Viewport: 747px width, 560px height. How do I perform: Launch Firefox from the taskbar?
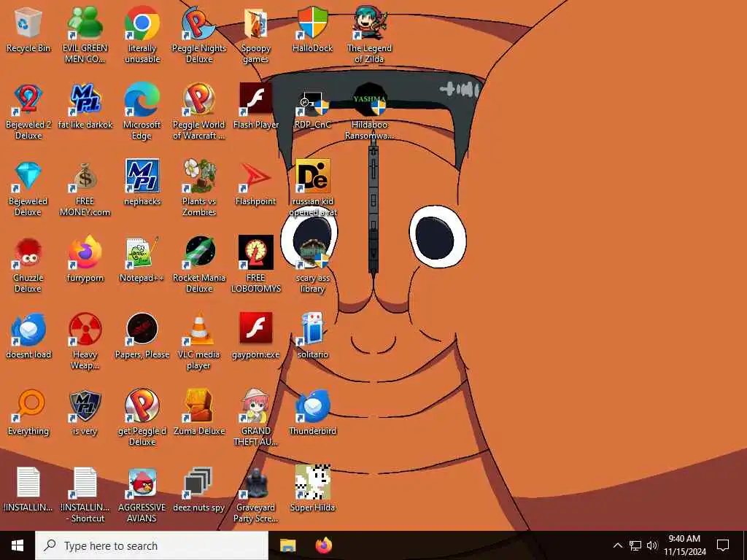point(324,545)
